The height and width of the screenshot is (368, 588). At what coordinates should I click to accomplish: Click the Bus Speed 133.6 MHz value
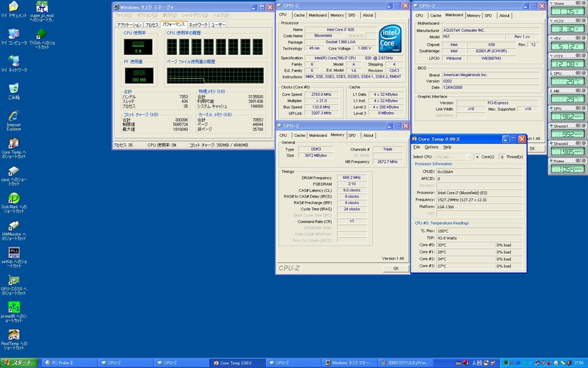pyautogui.click(x=321, y=107)
